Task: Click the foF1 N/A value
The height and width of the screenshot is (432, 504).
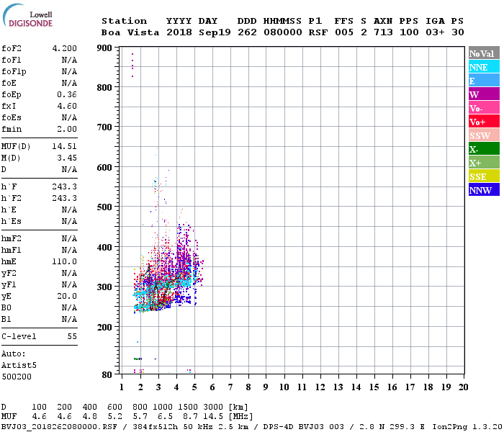Action: coord(69,60)
